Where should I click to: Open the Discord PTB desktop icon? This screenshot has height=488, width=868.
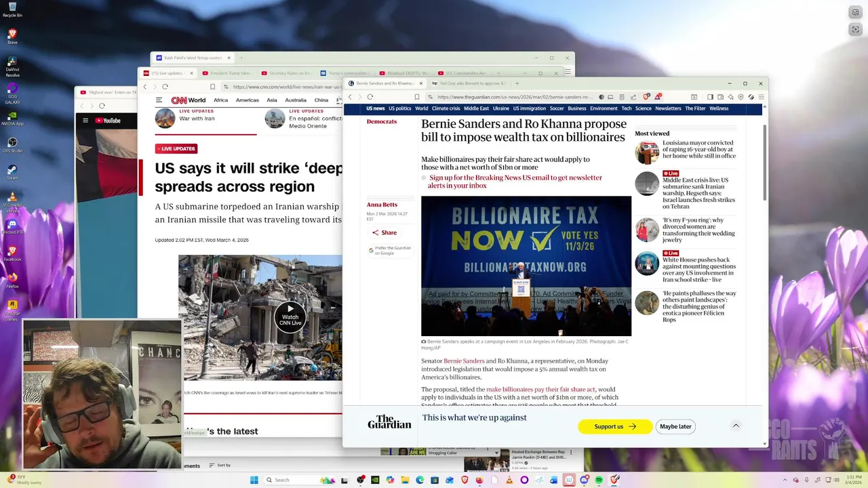coord(12,226)
